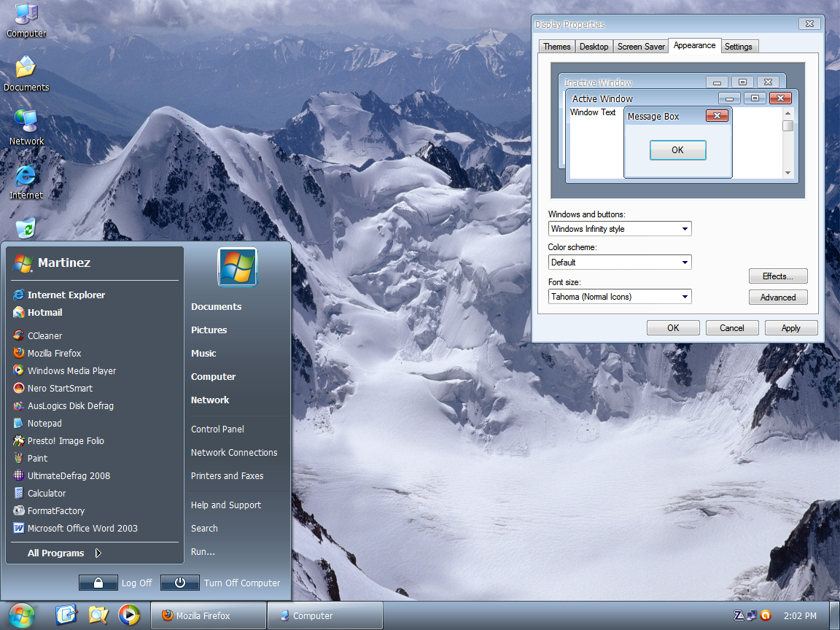Click the Windows Start orb
Screen dimensions: 840x630
(22, 615)
